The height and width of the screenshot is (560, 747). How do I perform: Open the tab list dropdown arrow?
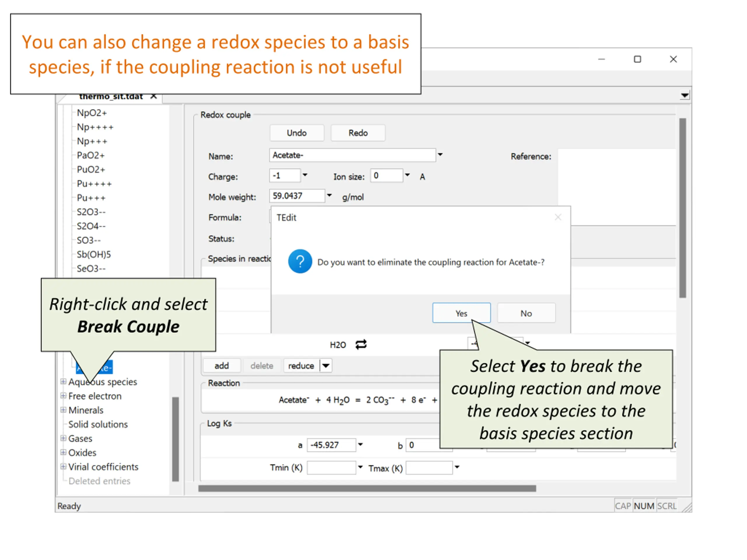point(685,95)
